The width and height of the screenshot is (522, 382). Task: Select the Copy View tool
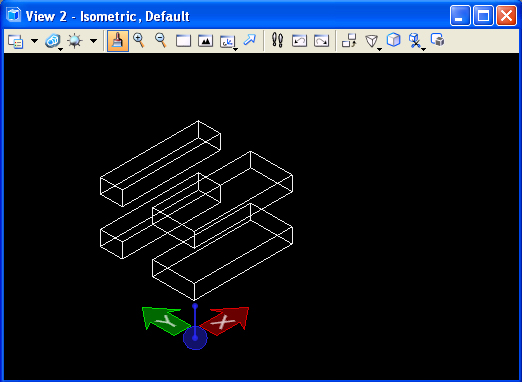coord(349,41)
